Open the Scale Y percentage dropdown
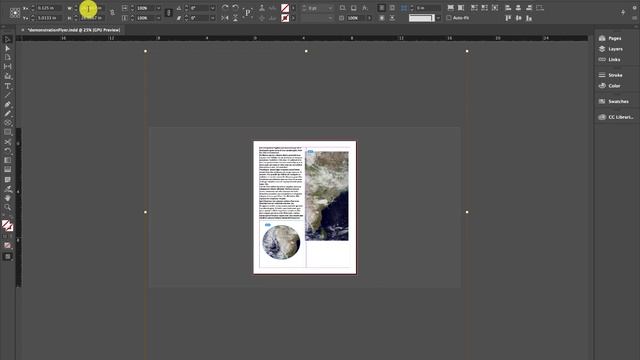Viewport: 640px width, 360px height. tap(158, 18)
